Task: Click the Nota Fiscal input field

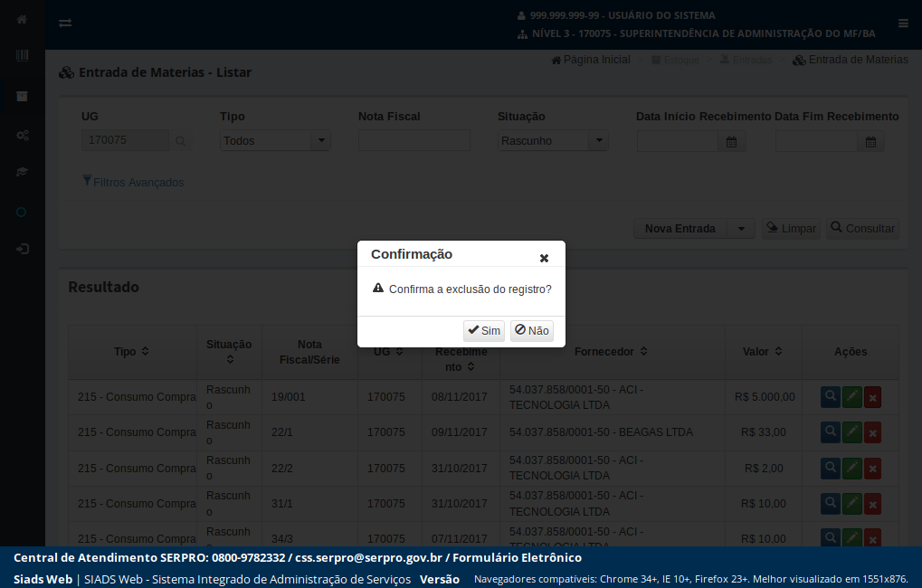Action: click(x=414, y=140)
